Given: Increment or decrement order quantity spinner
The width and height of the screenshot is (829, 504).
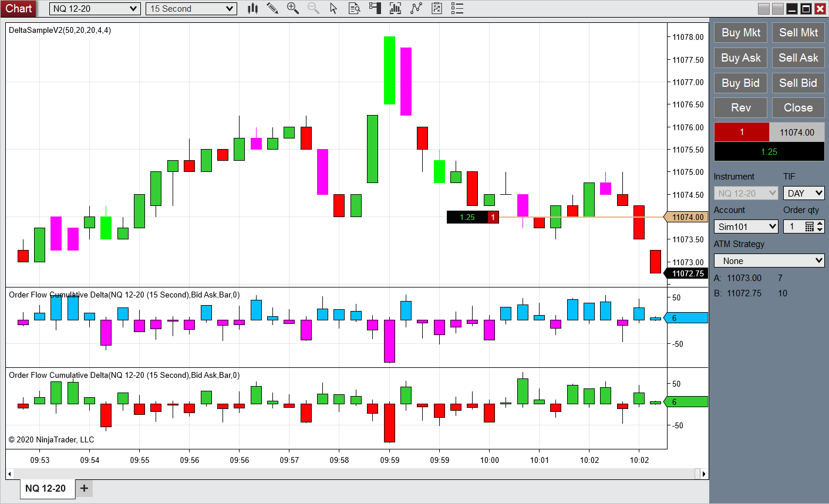Looking at the screenshot, I should (820, 226).
